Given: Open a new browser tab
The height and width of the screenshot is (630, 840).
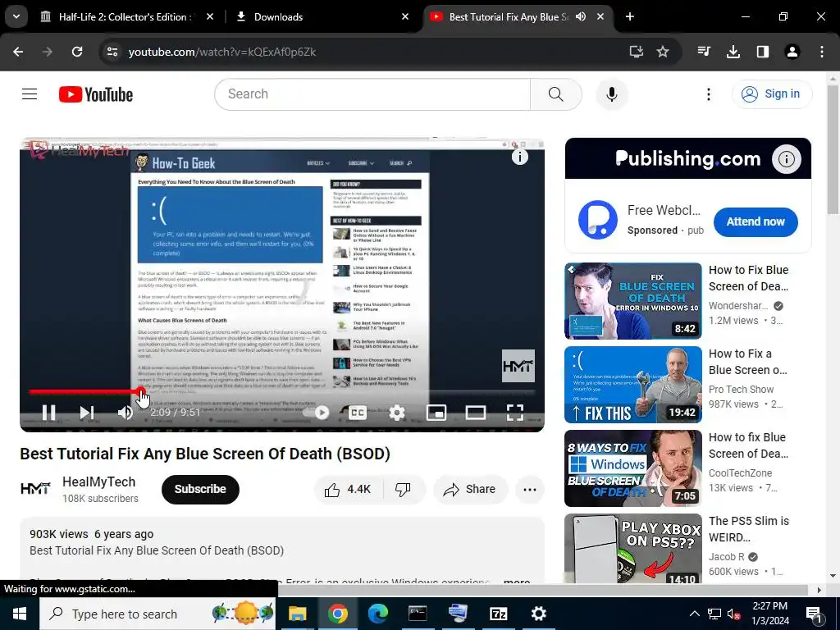Looking at the screenshot, I should tap(630, 16).
